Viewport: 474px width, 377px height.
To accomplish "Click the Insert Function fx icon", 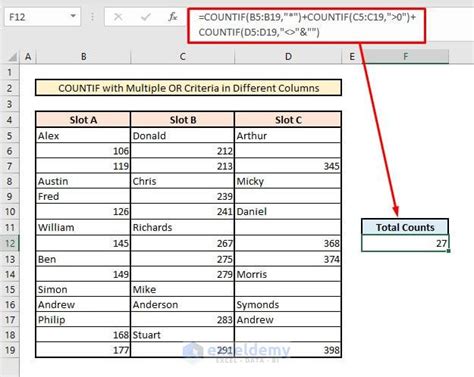I will click(x=172, y=17).
